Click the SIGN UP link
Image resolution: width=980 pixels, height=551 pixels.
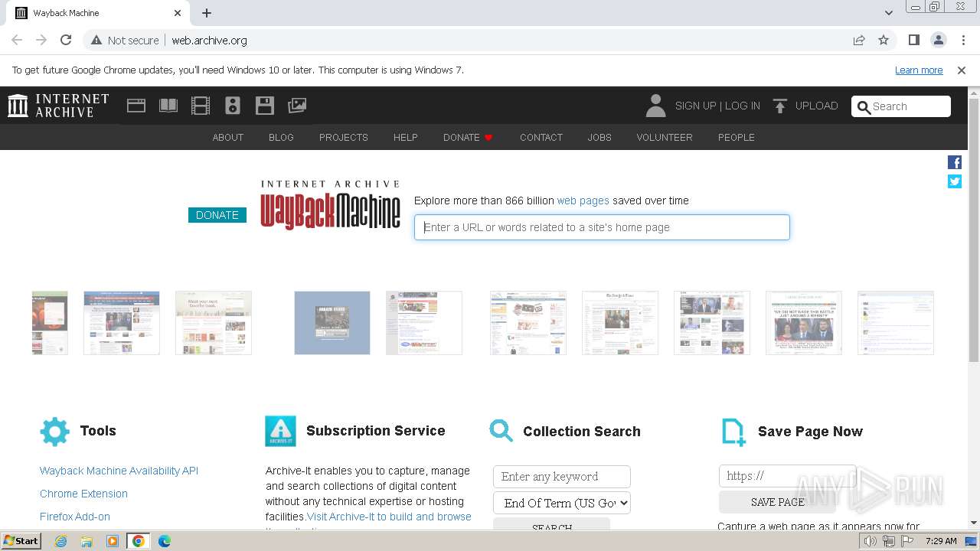coord(695,106)
